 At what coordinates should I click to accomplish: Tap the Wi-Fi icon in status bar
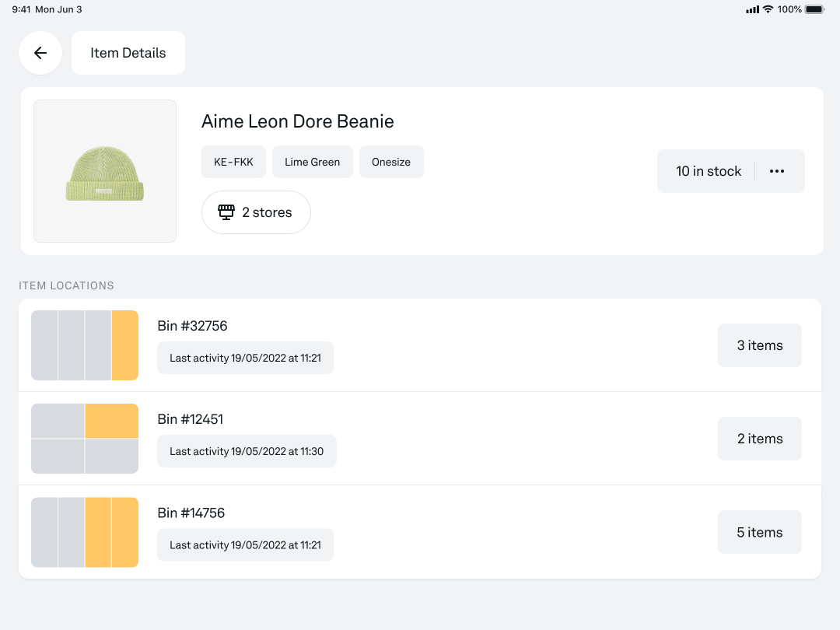point(768,9)
